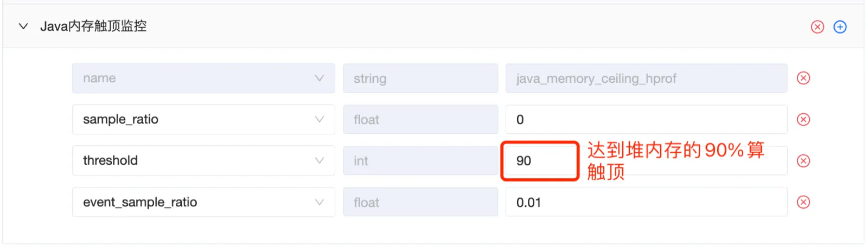Click red delete icon in section header
The height and width of the screenshot is (247, 868).
coord(817,27)
